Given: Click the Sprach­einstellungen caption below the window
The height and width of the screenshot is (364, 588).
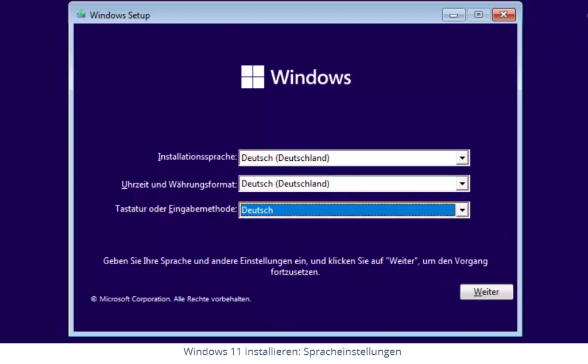Looking at the screenshot, I should 292,351.
